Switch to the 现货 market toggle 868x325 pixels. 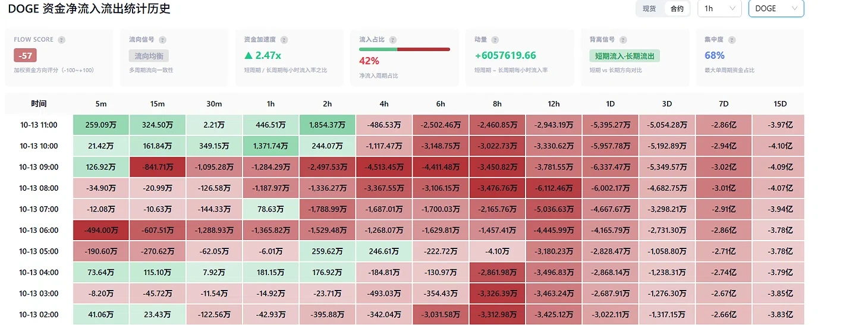[649, 9]
